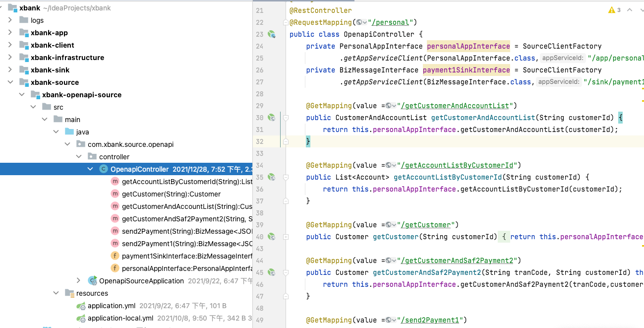Image resolution: width=644 pixels, height=328 pixels.
Task: Unfold the collapsed getCustomer method on line 40
Action: tap(286, 237)
